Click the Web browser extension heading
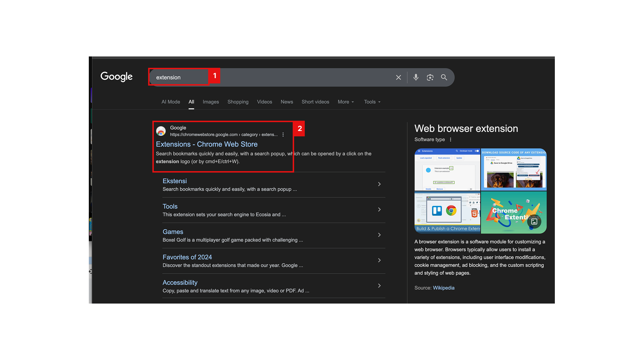This screenshot has height=360, width=644. [466, 129]
